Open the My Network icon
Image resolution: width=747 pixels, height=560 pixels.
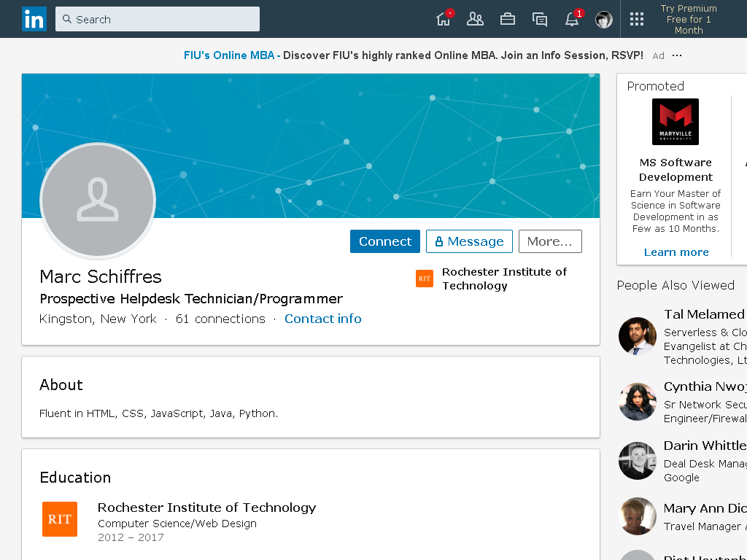(x=475, y=19)
